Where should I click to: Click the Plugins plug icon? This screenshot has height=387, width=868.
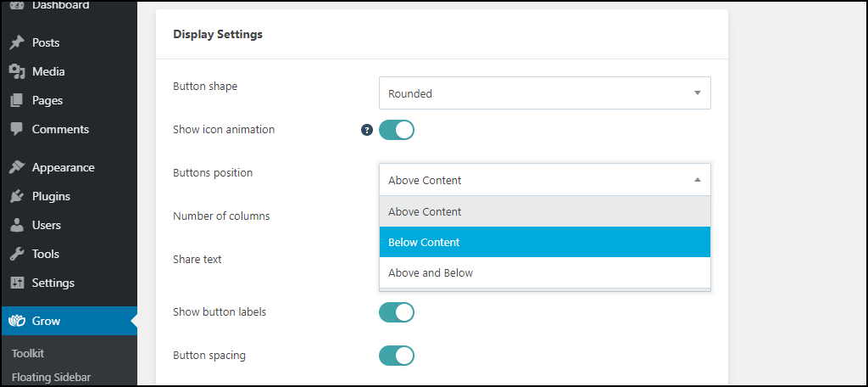[x=17, y=196]
